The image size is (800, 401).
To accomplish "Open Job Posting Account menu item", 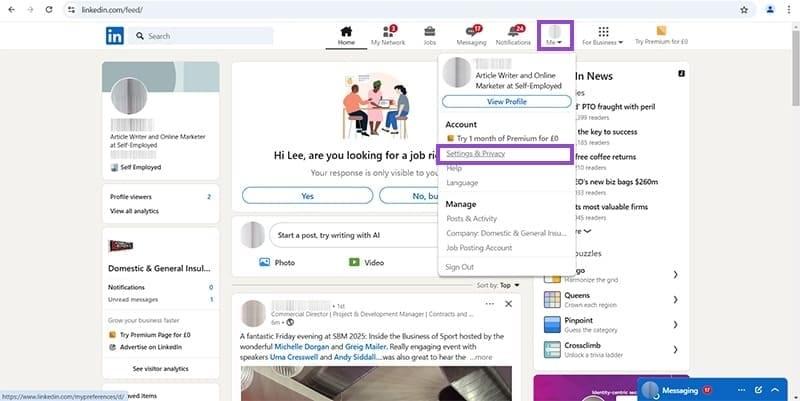I will pos(479,248).
